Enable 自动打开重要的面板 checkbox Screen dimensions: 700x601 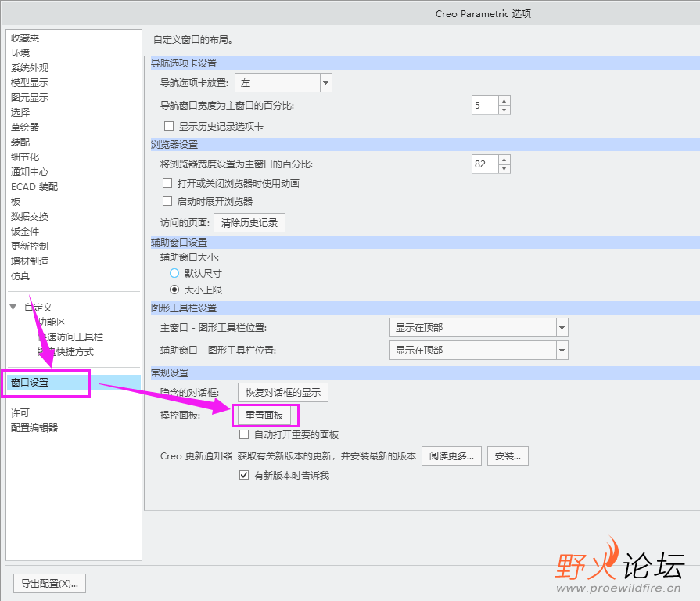(x=244, y=434)
